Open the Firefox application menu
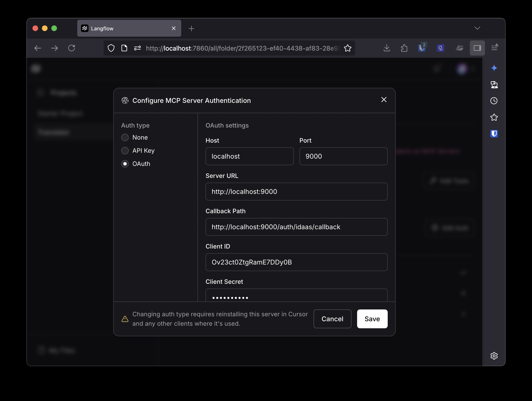 [x=495, y=48]
